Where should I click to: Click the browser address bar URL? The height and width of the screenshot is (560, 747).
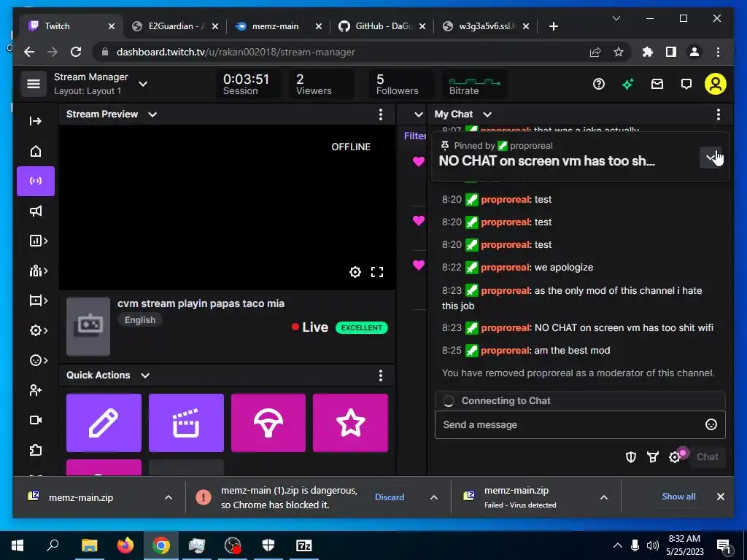click(236, 52)
